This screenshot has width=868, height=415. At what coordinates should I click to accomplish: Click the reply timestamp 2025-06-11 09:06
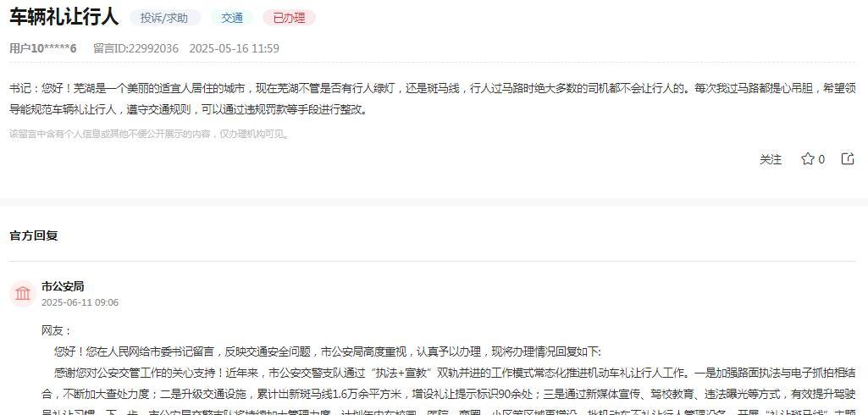(x=80, y=302)
